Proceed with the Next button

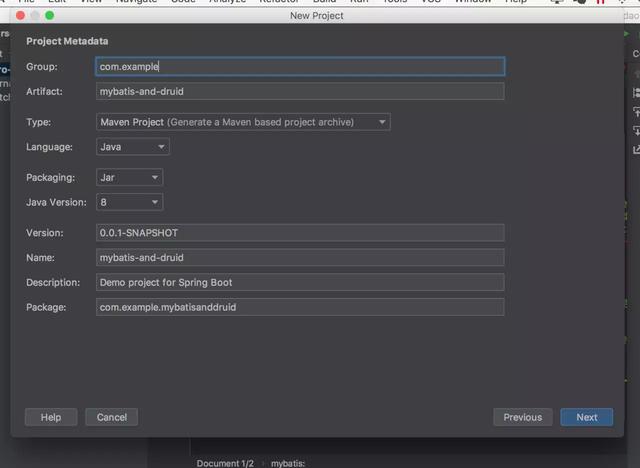coord(587,417)
